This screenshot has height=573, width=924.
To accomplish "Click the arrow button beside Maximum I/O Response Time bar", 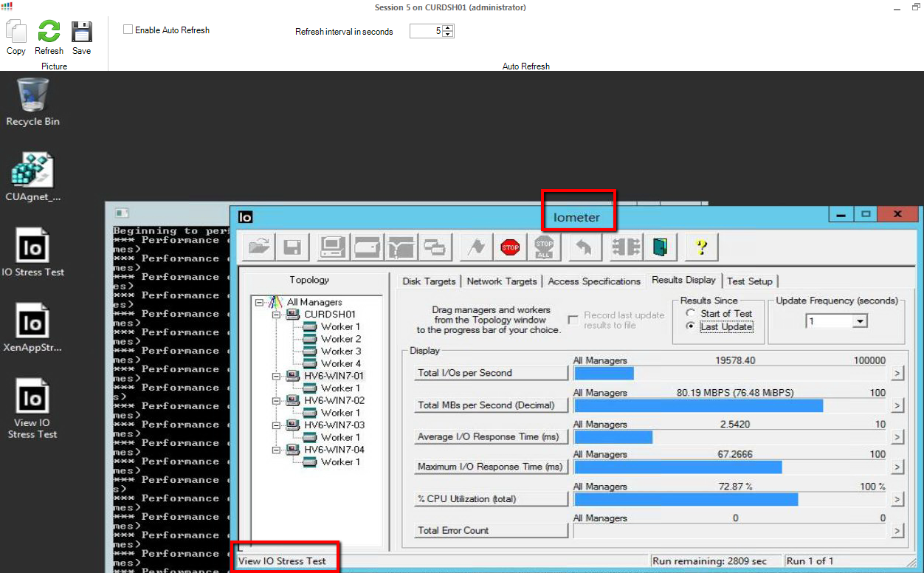I will 897,467.
